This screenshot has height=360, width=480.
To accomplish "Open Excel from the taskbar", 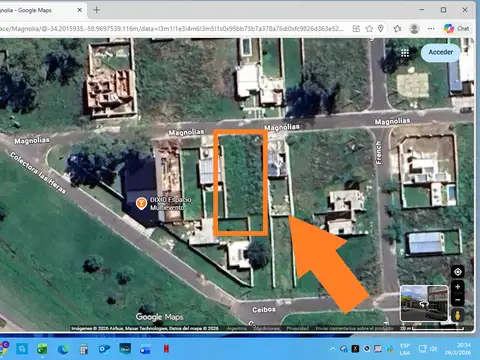I will (x=42, y=349).
